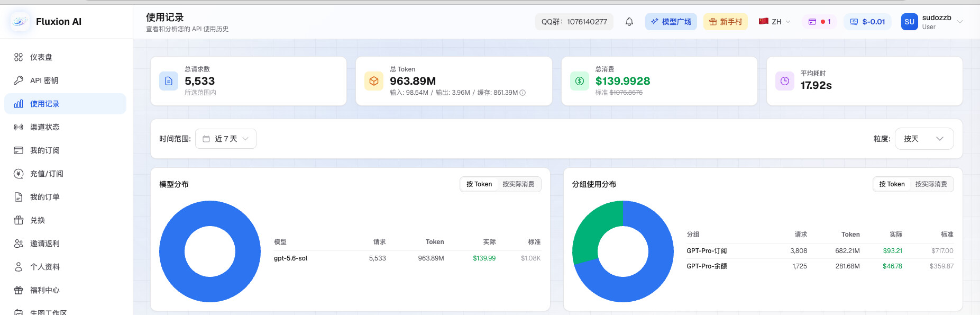Click the 充值/订阅 yen coin icon

click(19, 174)
